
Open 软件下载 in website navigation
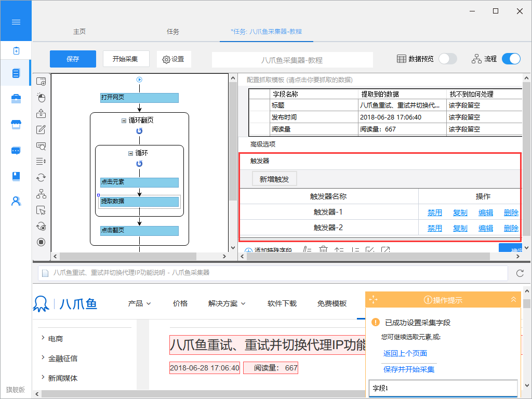pos(282,303)
